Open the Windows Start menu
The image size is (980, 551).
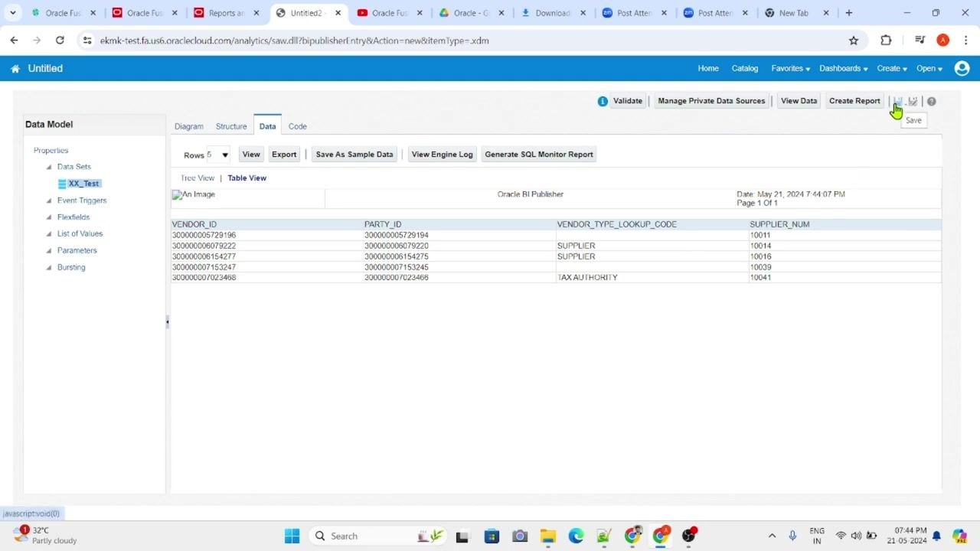pos(292,536)
